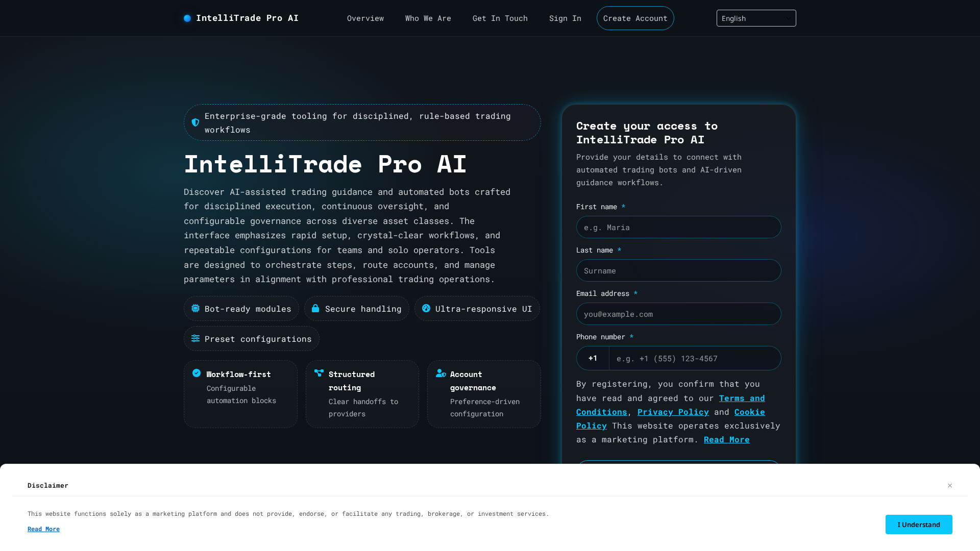Select the Bot-ready modules chip icon

195,308
